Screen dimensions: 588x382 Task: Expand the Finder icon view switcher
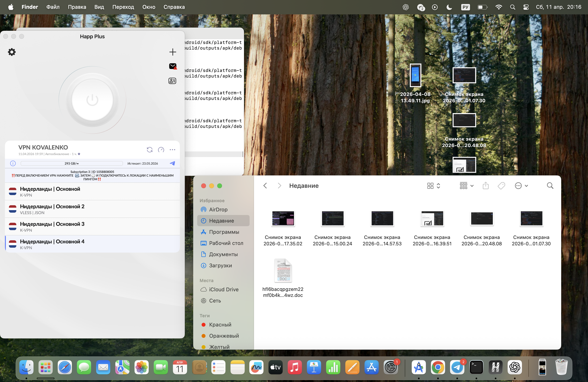click(x=434, y=186)
